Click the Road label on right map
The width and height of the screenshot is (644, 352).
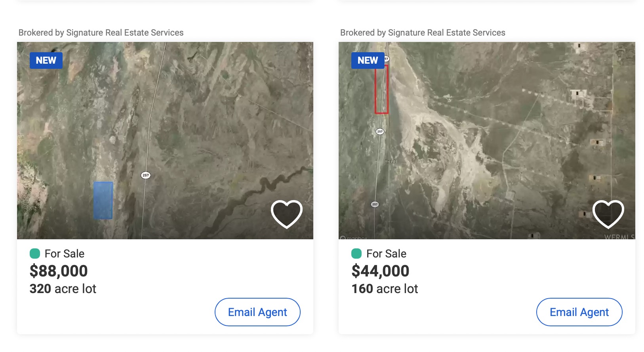click(390, 161)
